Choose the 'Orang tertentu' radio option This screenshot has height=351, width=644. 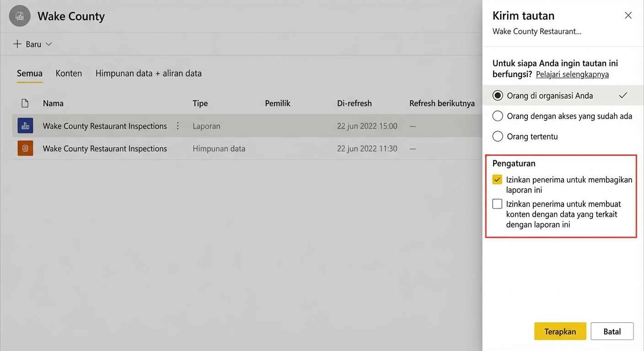[498, 136]
